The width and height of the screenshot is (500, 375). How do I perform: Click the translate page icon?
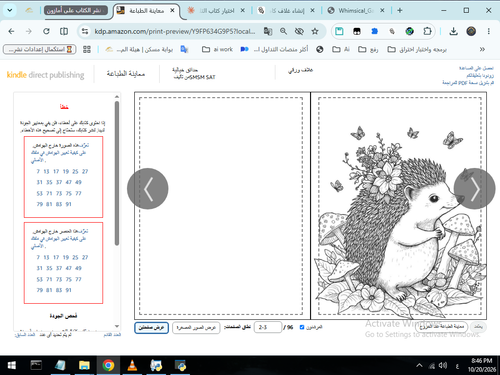coord(268,31)
